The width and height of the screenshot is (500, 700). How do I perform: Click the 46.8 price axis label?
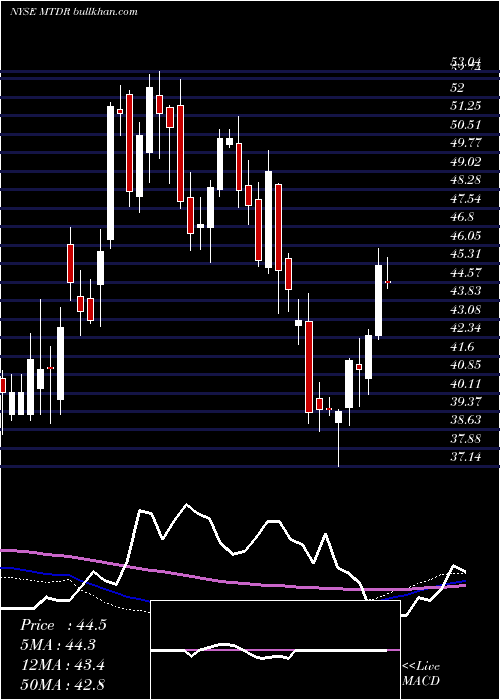pyautogui.click(x=462, y=217)
